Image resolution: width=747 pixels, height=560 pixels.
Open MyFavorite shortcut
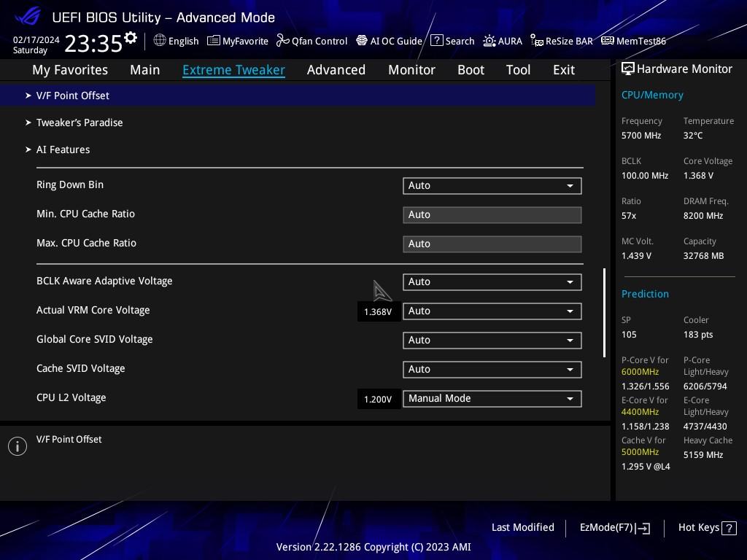(238, 41)
